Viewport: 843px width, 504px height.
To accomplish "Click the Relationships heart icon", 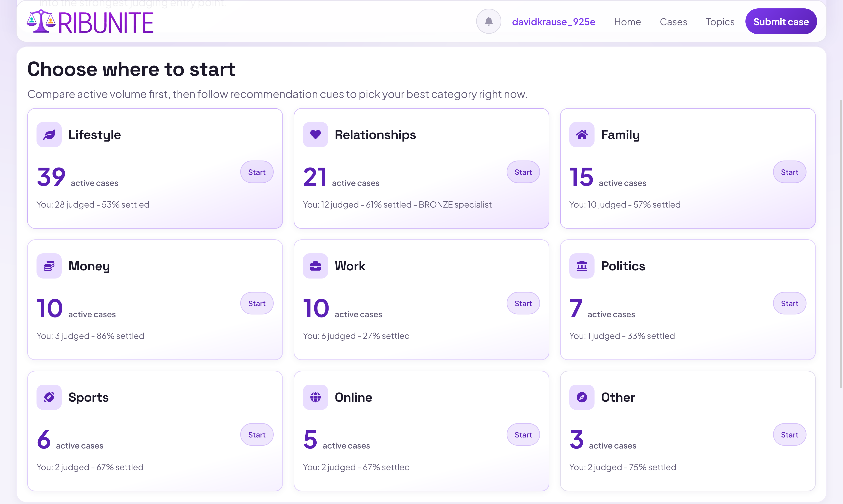I will click(315, 134).
